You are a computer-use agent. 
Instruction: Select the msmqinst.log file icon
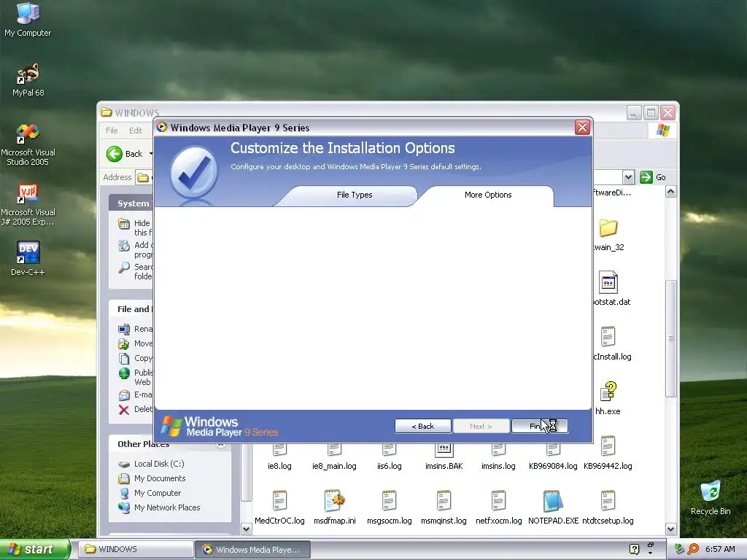tap(444, 501)
